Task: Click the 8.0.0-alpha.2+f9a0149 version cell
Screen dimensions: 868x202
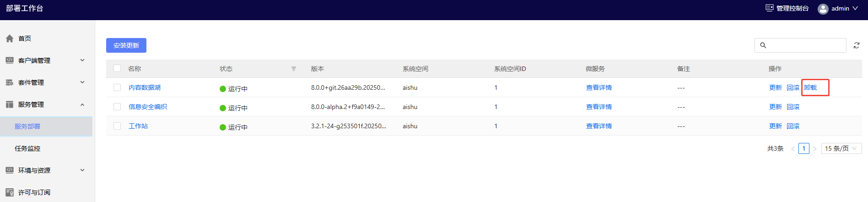Action: (348, 107)
